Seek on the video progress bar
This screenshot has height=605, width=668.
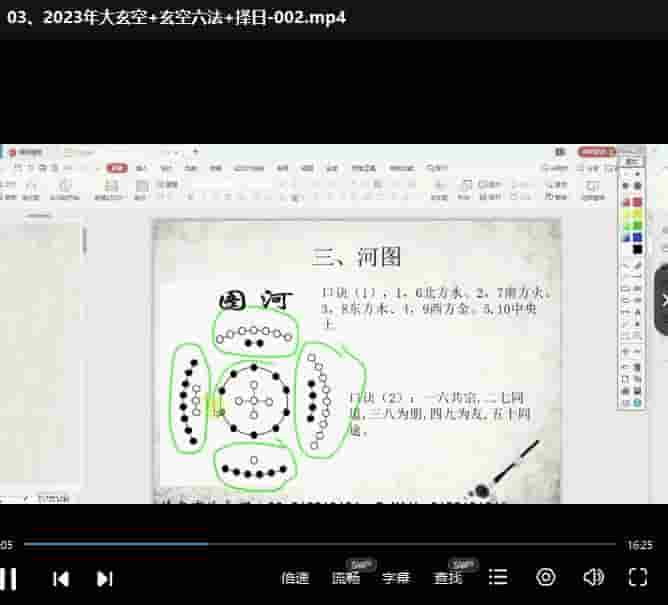(320, 544)
